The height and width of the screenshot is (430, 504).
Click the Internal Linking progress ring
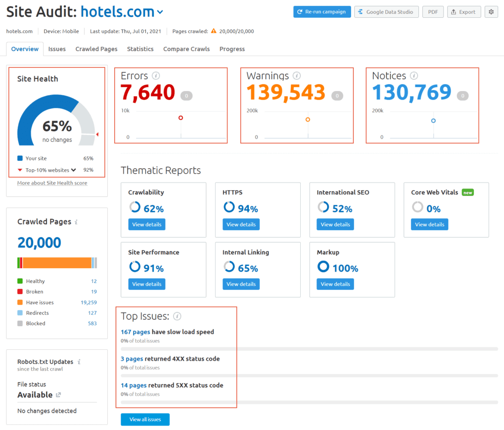pos(229,267)
